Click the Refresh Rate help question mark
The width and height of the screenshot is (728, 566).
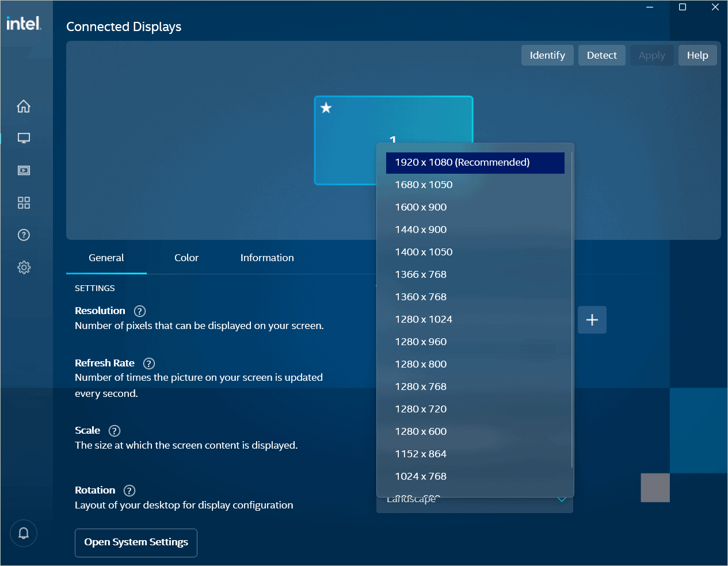148,363
